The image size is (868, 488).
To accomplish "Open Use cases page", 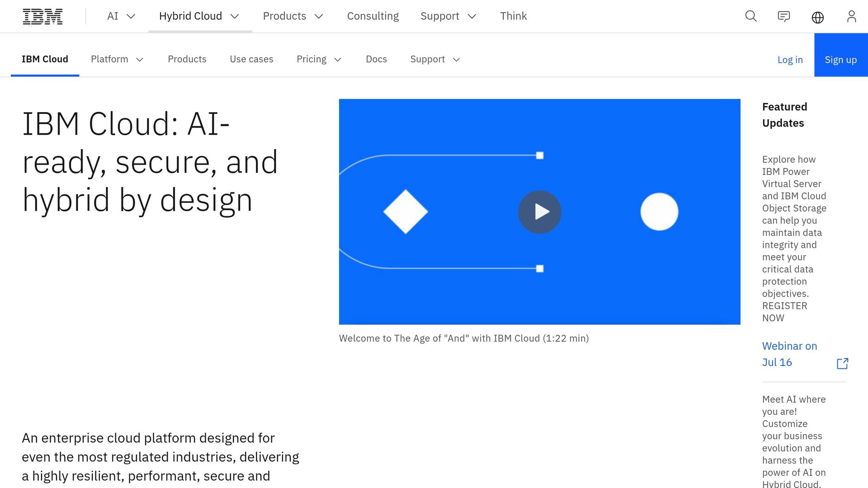I will 251,59.
